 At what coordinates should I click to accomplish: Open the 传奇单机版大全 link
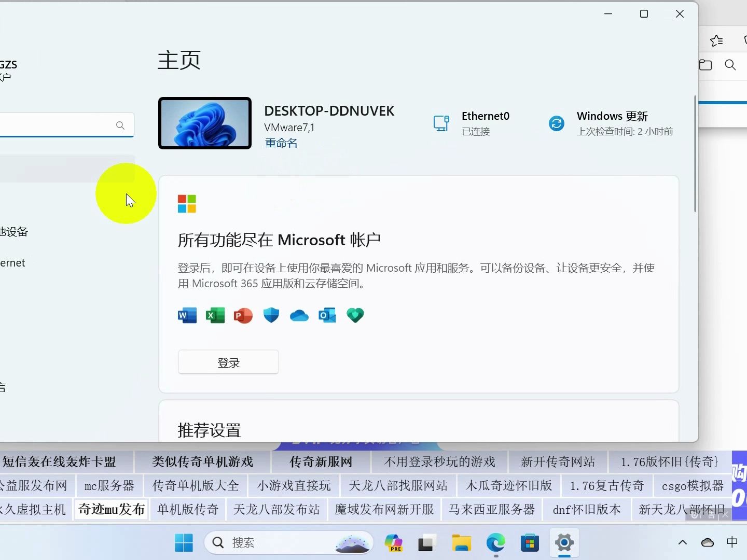[196, 485]
